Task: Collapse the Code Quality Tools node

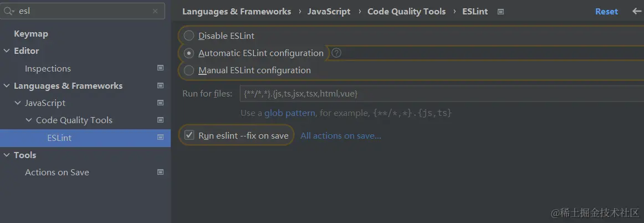Action: tap(29, 120)
